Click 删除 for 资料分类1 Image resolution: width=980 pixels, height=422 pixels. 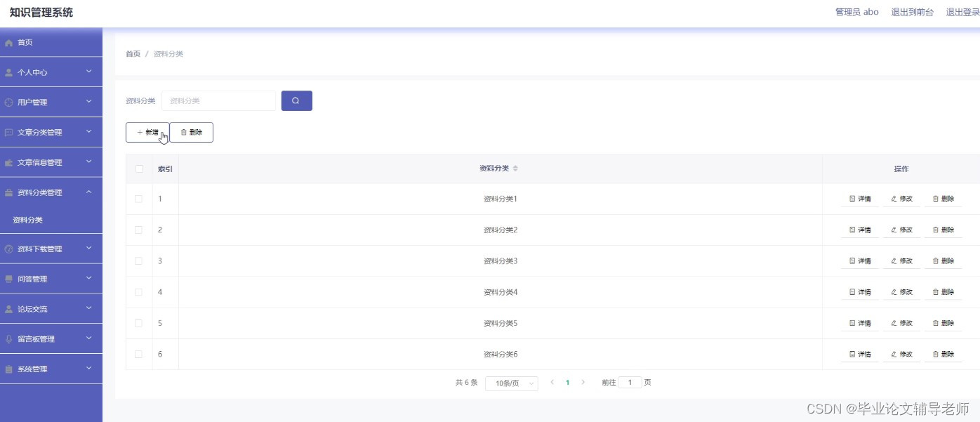(943, 199)
